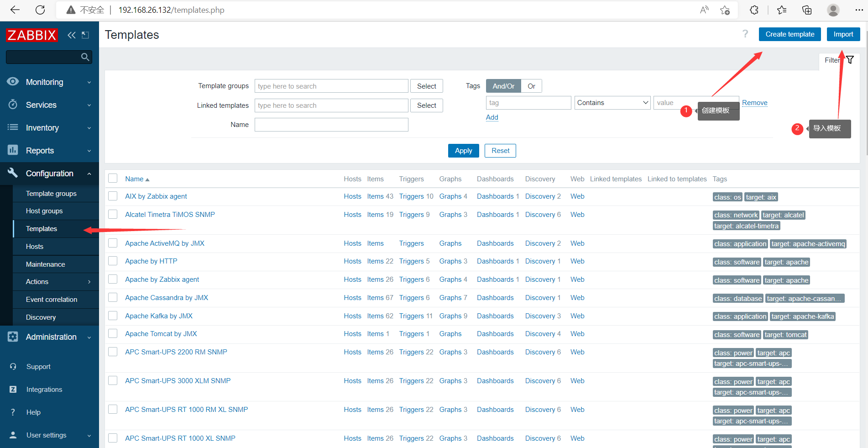Click the Support headset icon
Screen dimensions: 868x448
click(x=13, y=367)
